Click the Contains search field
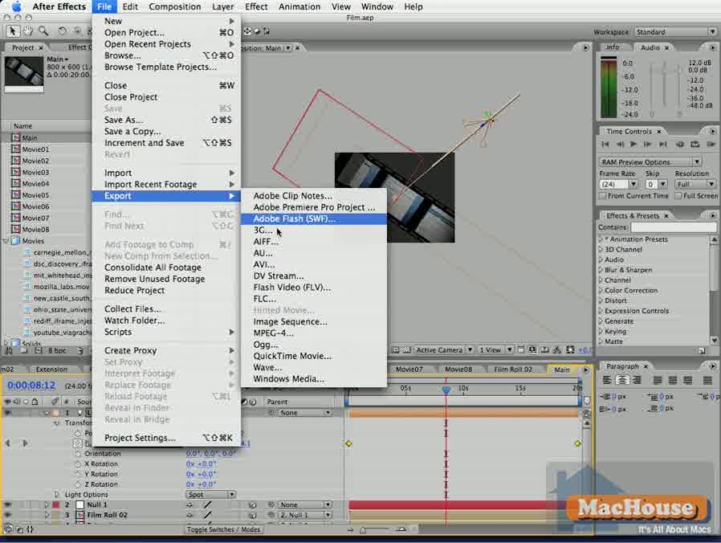Viewport: 721px width, 543px height. point(673,228)
